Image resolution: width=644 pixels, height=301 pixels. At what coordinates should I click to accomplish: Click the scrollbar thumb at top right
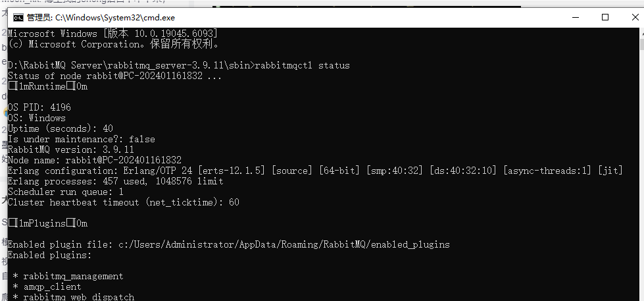pos(641,44)
